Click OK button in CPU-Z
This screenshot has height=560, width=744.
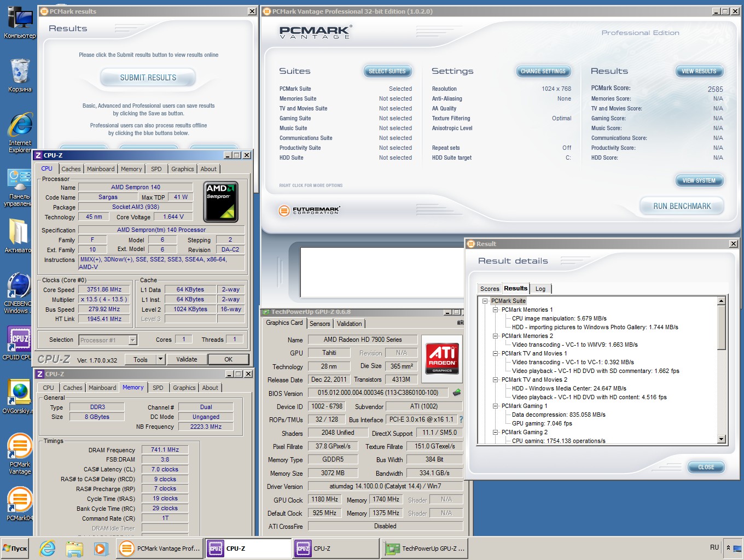click(x=228, y=359)
